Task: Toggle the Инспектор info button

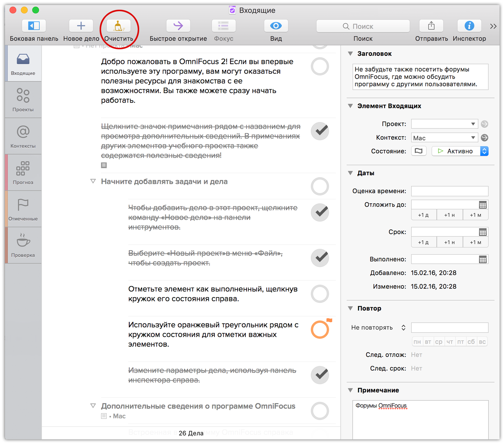Action: click(x=469, y=26)
